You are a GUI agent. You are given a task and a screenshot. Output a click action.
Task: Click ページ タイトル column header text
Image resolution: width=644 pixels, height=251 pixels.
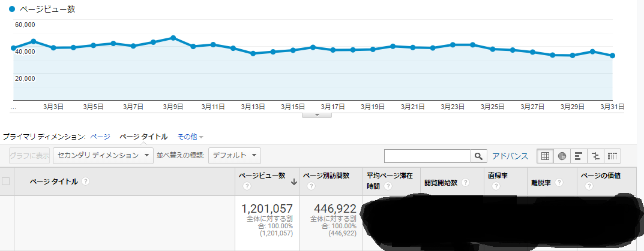[54, 182]
